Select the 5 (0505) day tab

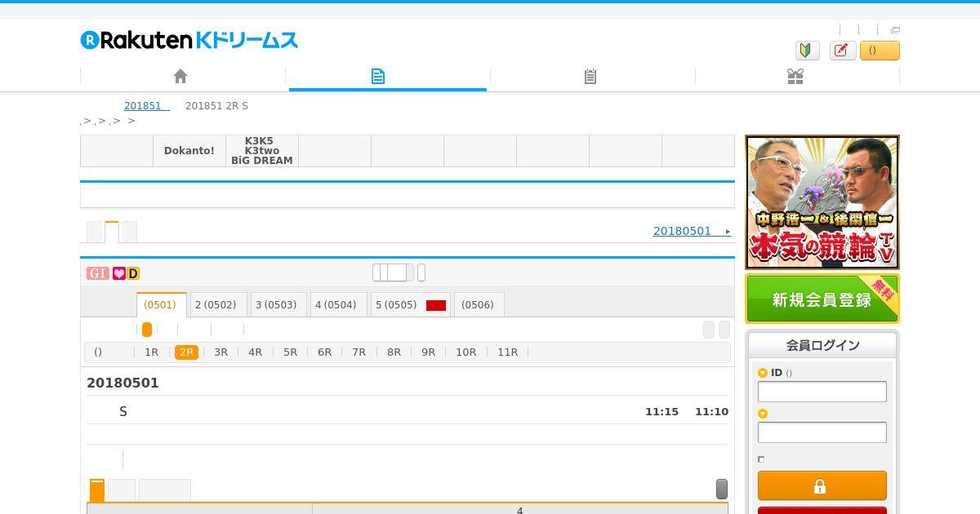pos(411,304)
